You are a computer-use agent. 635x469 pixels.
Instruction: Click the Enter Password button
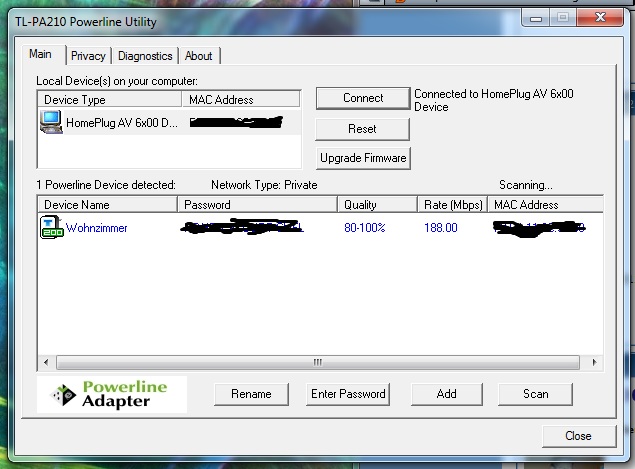(x=348, y=394)
